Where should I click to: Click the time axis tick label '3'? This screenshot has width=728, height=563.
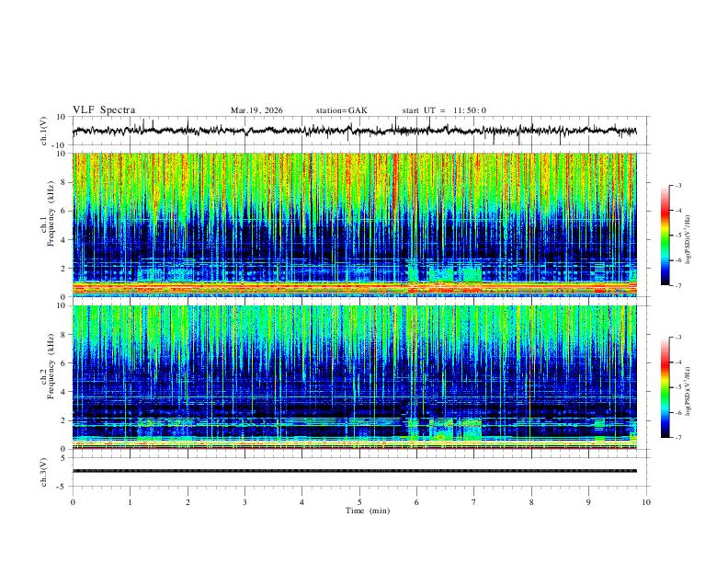[x=245, y=502]
